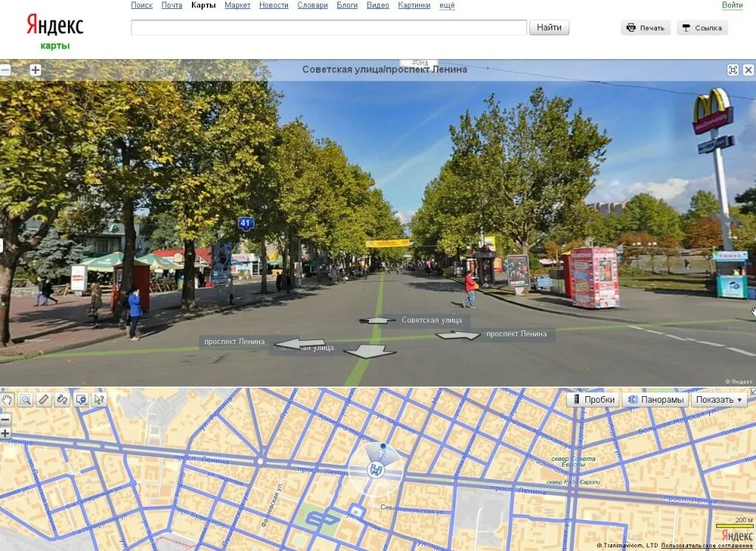The height and width of the screenshot is (551, 756).
Task: Move left along проспект Ленина arrow
Action: 299,344
